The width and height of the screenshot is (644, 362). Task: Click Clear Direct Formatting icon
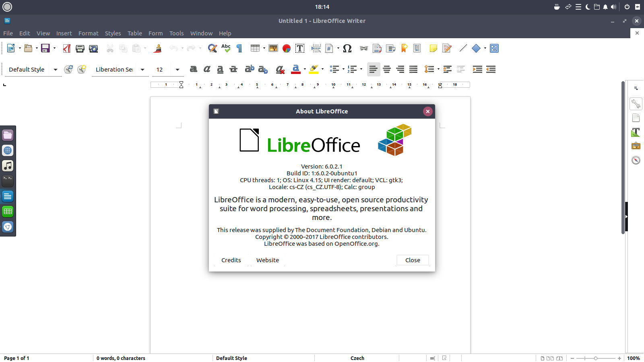point(280,70)
